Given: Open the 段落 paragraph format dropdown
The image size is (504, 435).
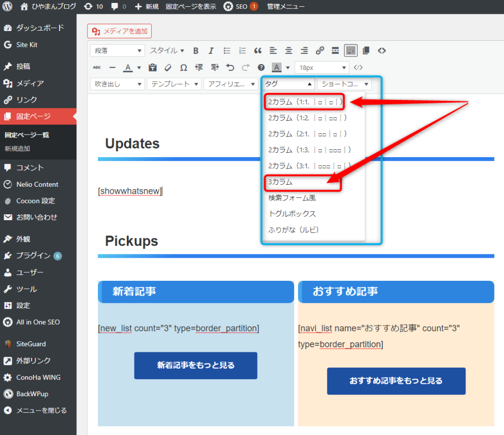Looking at the screenshot, I should pos(117,51).
